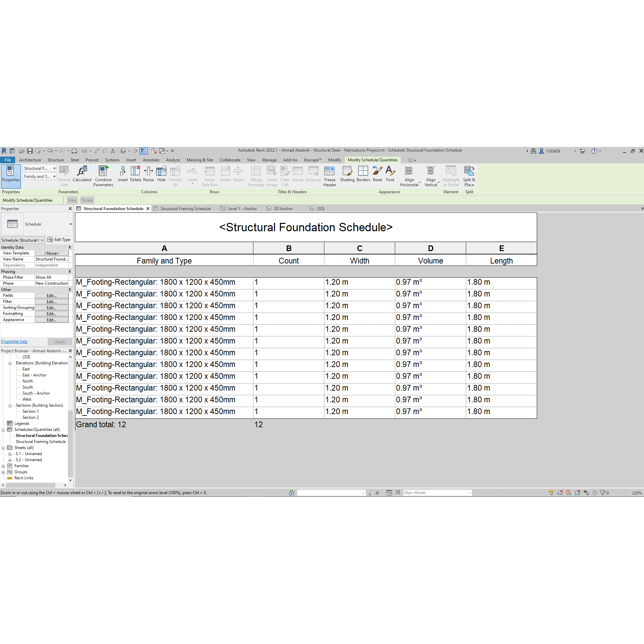644x644 pixels.
Task: Click the Split & Place icon
Action: pyautogui.click(x=469, y=171)
